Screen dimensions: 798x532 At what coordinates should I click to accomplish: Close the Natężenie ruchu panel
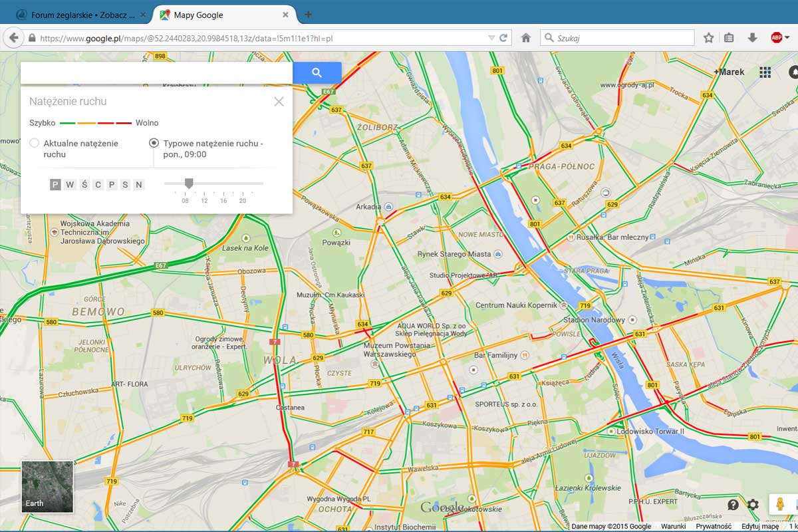point(279,101)
